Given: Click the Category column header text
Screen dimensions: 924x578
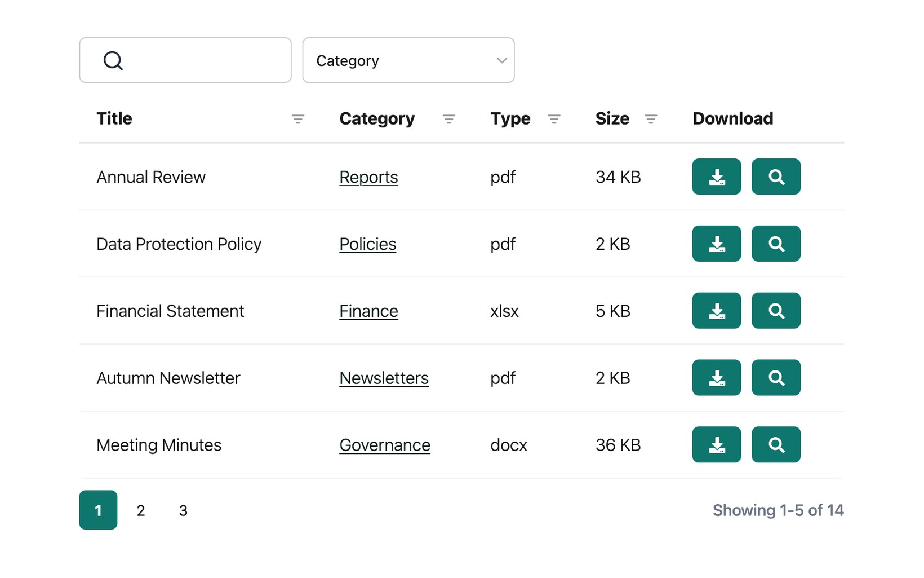Looking at the screenshot, I should [x=377, y=118].
